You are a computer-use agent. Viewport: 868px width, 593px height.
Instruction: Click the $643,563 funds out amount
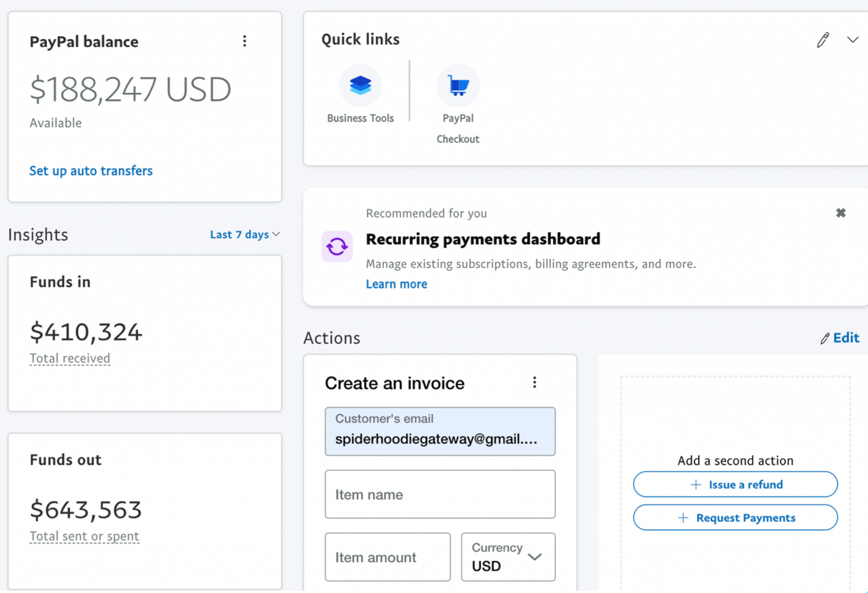click(86, 509)
